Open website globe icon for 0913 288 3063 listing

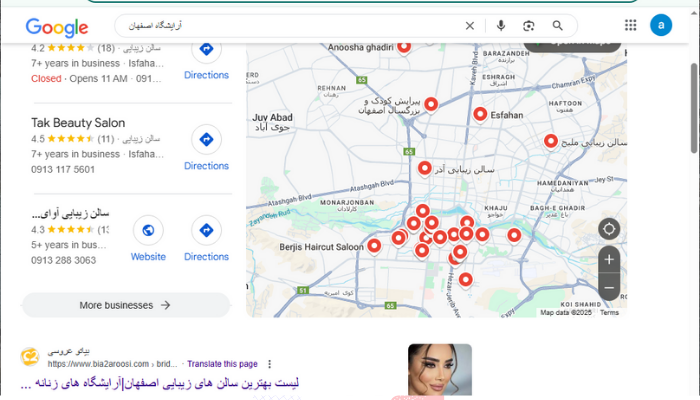[148, 230]
